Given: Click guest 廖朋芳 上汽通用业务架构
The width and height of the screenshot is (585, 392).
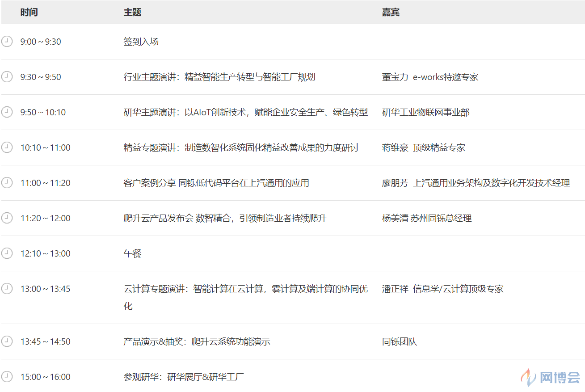Looking at the screenshot, I should pyautogui.click(x=476, y=183).
